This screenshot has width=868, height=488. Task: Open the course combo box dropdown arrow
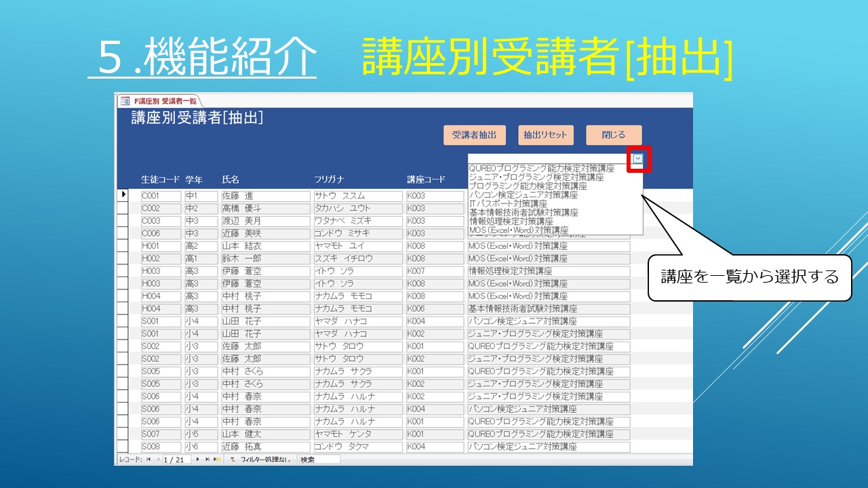[638, 159]
